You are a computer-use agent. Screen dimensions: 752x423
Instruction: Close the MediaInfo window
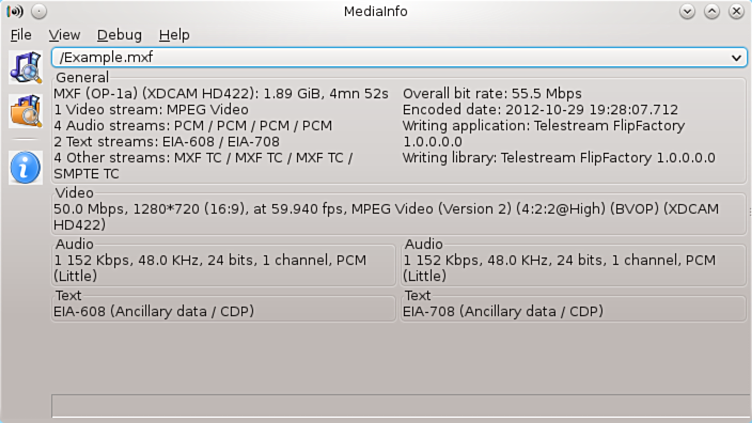(737, 12)
